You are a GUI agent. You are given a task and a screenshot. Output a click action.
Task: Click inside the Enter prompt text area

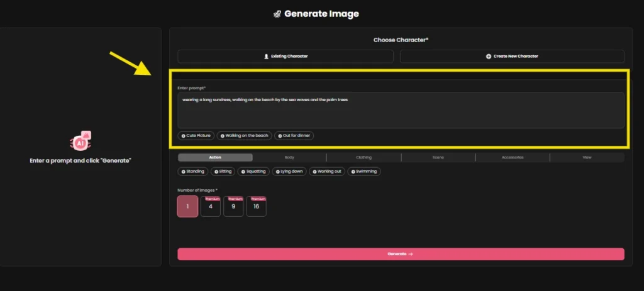click(x=401, y=111)
